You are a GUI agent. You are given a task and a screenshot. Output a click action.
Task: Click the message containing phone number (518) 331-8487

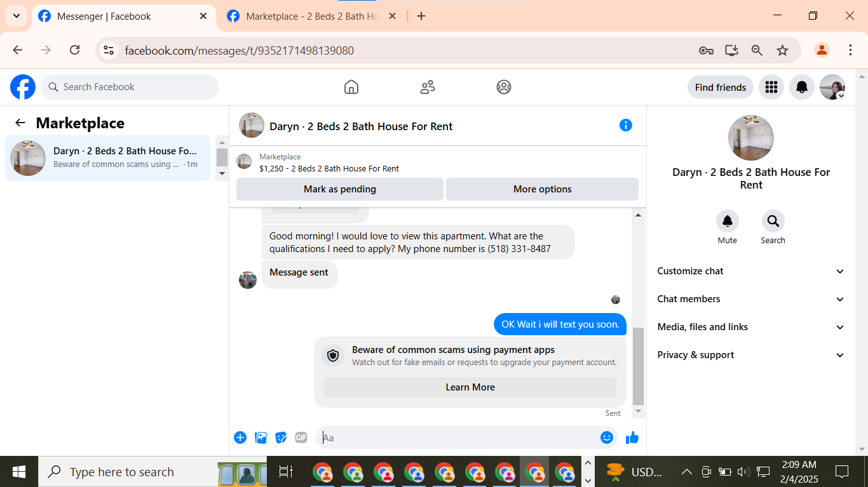[x=418, y=243]
